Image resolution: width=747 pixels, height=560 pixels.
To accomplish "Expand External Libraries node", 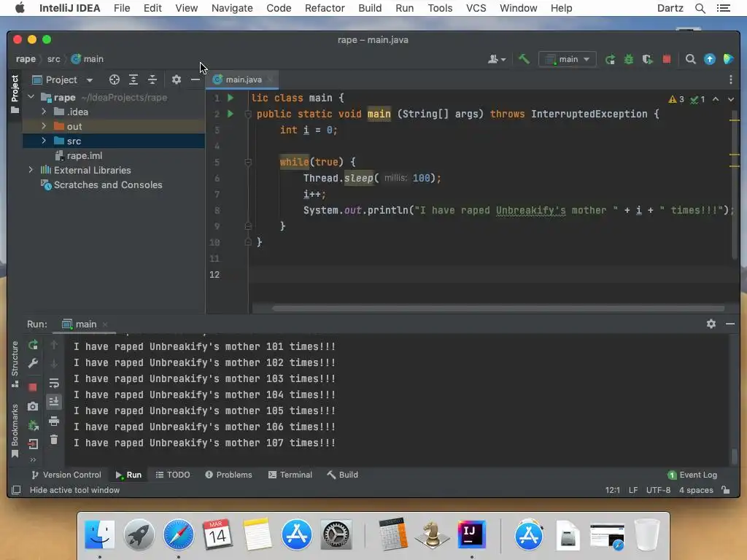I will pyautogui.click(x=31, y=170).
